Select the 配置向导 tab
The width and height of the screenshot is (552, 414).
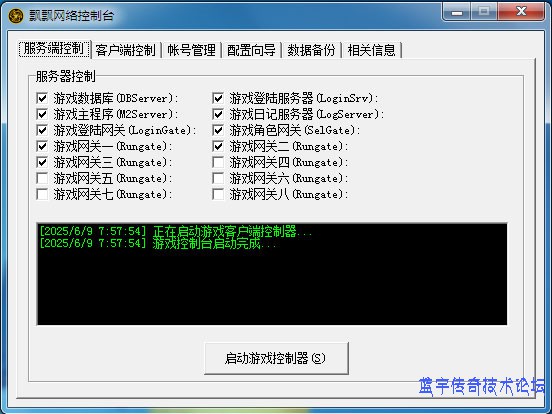click(251, 50)
